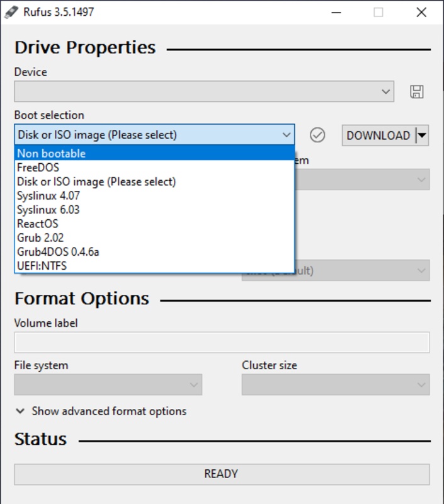Open the File system dropdown
The width and height of the screenshot is (444, 504).
(108, 385)
